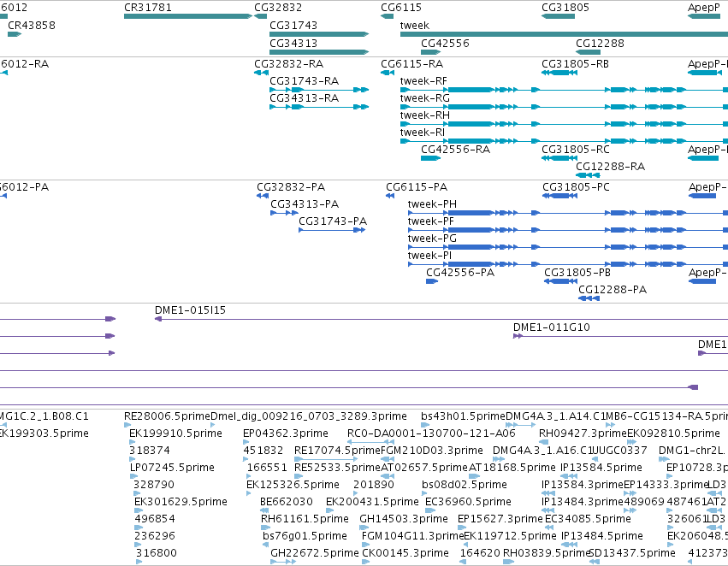
Task: Click the DME1-011G10 clone label
Action: coord(552,327)
